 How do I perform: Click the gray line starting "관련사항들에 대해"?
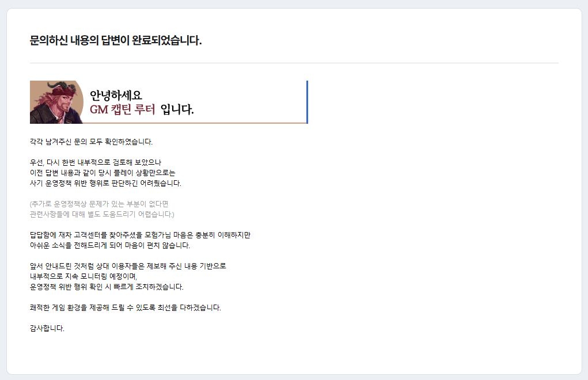tap(102, 214)
